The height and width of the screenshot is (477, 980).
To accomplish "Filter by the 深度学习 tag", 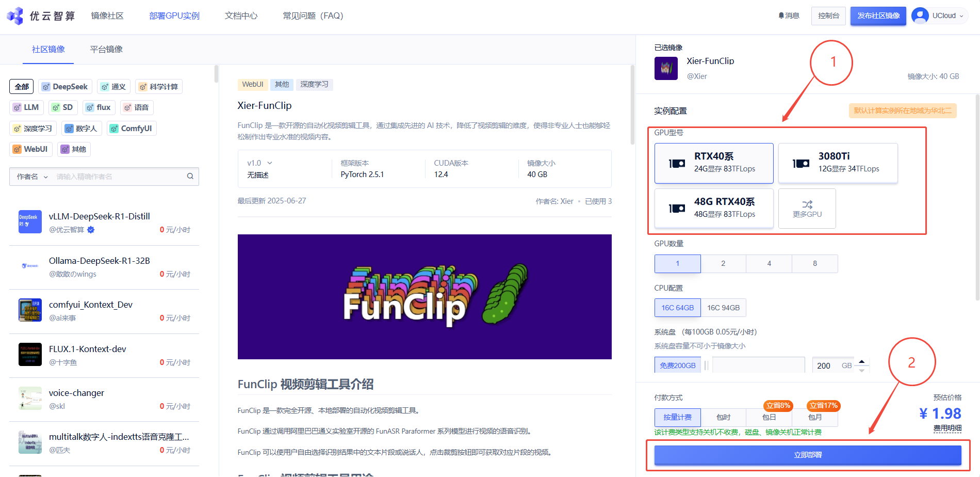I will point(33,129).
